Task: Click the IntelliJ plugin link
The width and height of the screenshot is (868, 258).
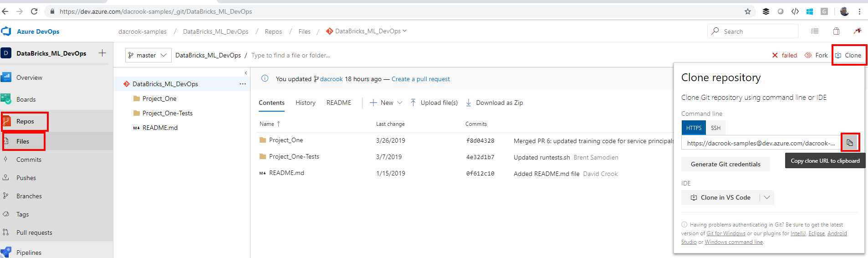Action: pos(798,233)
